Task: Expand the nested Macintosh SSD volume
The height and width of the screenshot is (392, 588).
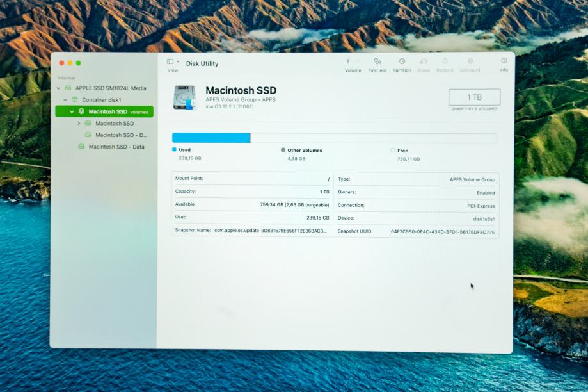Action: pyautogui.click(x=79, y=123)
